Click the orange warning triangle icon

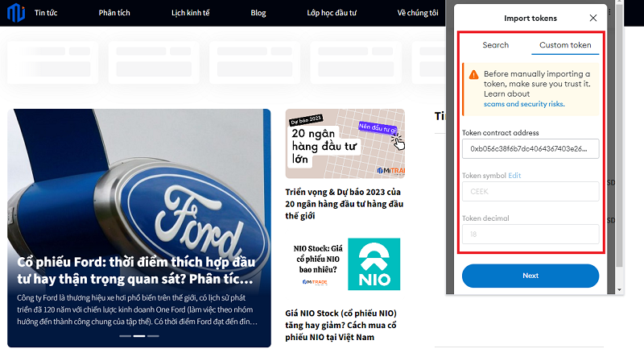pyautogui.click(x=473, y=74)
